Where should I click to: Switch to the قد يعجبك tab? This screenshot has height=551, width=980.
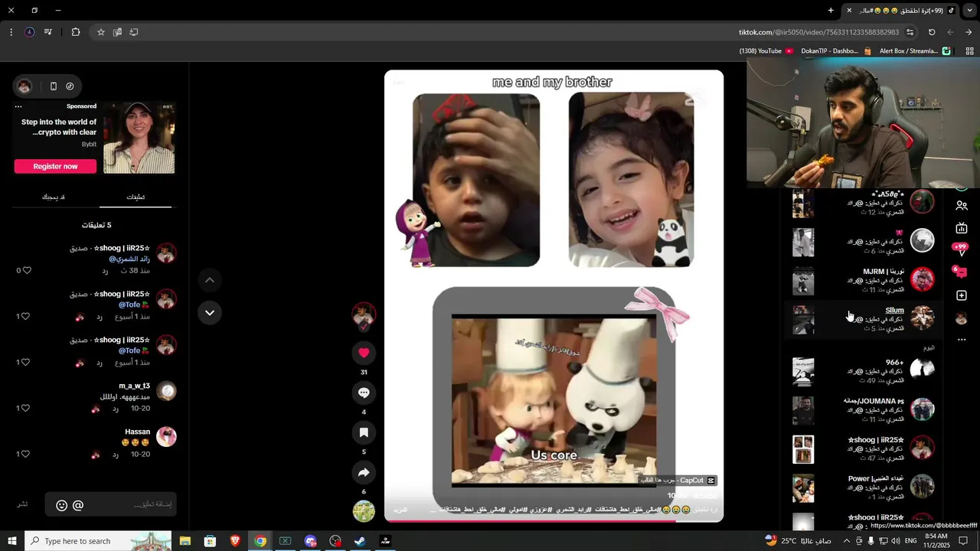[x=54, y=197]
